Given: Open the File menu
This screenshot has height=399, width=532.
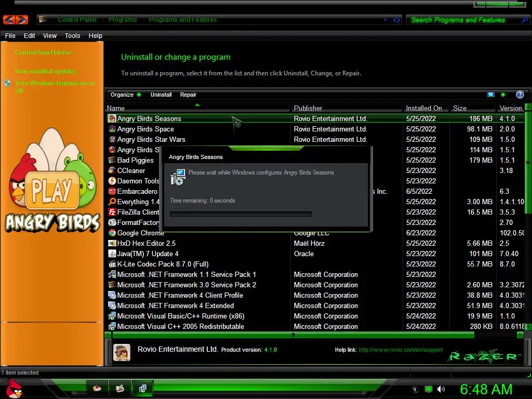Looking at the screenshot, I should [10, 36].
